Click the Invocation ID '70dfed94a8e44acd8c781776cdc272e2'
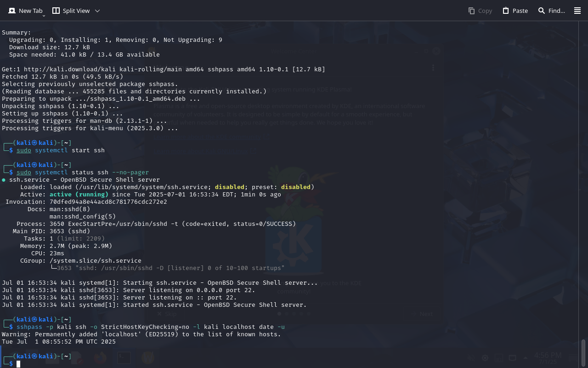This screenshot has height=368, width=588. pos(108,202)
